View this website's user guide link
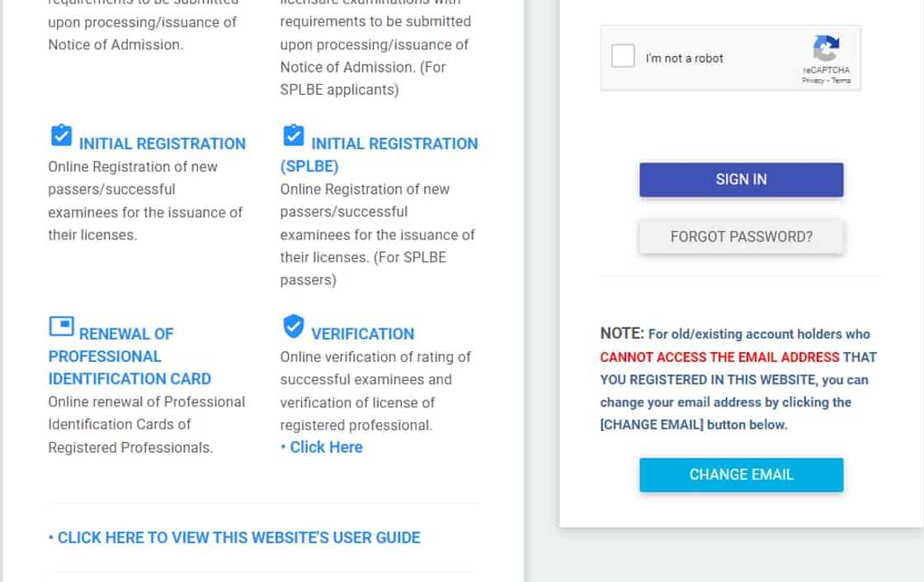 click(x=238, y=537)
